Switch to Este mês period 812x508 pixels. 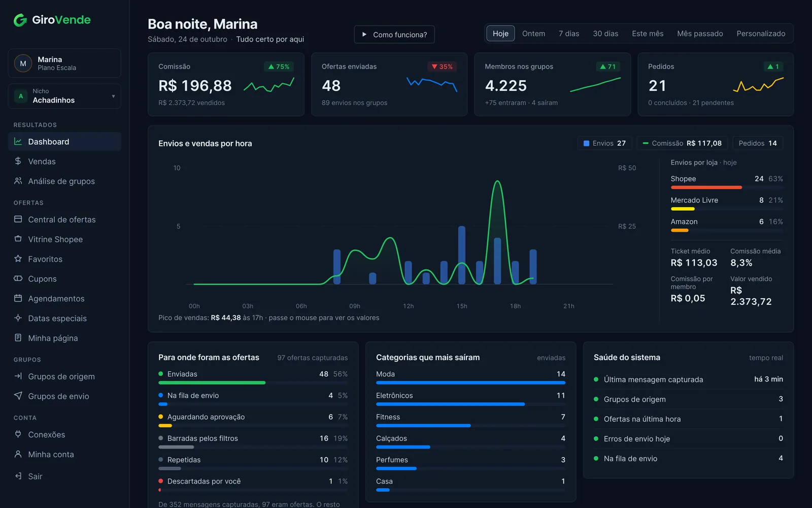pyautogui.click(x=648, y=34)
